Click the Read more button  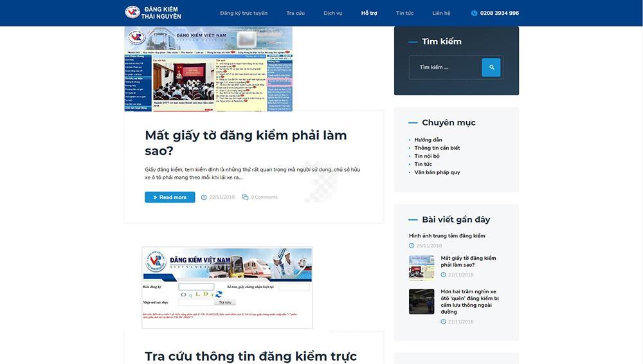(x=170, y=197)
